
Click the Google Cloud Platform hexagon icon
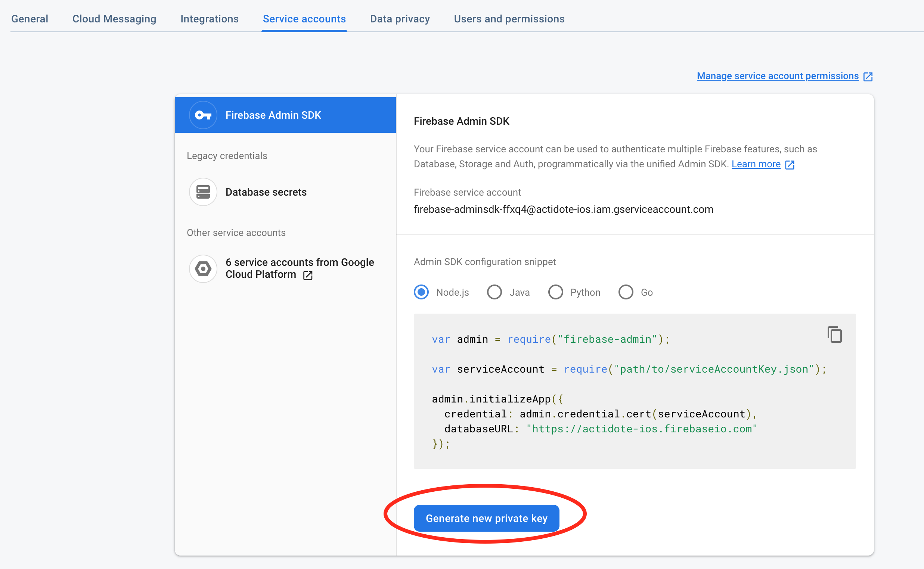(203, 269)
